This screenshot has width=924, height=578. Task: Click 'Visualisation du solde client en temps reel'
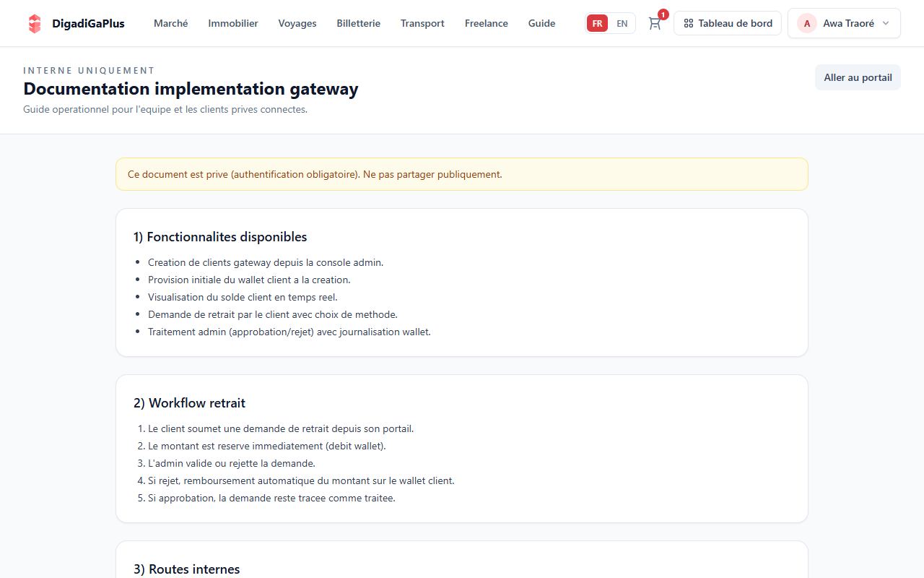coord(243,297)
